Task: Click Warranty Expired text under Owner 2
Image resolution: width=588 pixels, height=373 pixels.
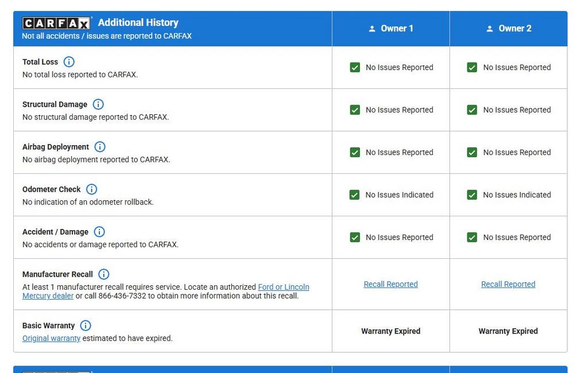Action: tap(508, 331)
